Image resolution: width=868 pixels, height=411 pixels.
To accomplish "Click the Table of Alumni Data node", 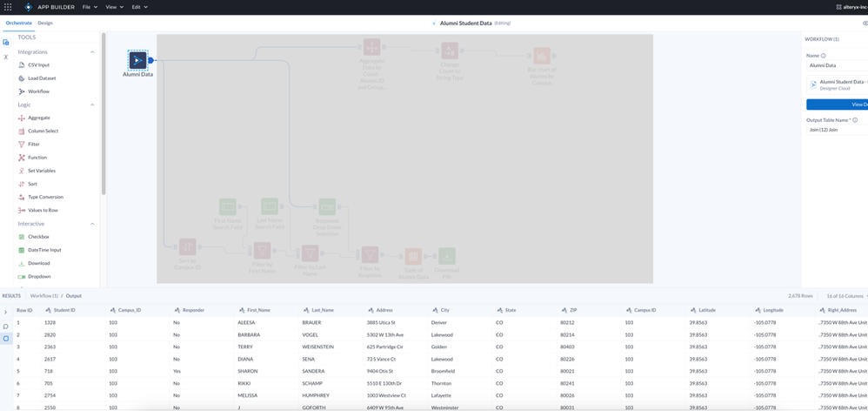I will pos(412,257).
